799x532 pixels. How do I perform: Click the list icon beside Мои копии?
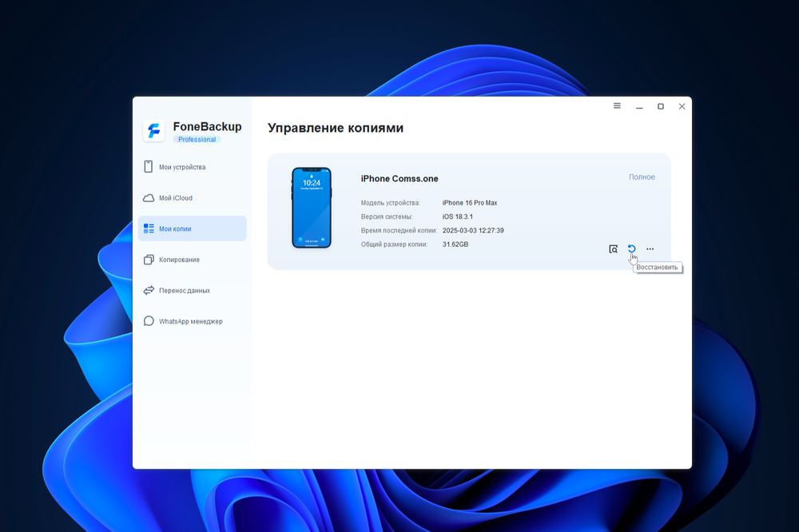coord(149,228)
